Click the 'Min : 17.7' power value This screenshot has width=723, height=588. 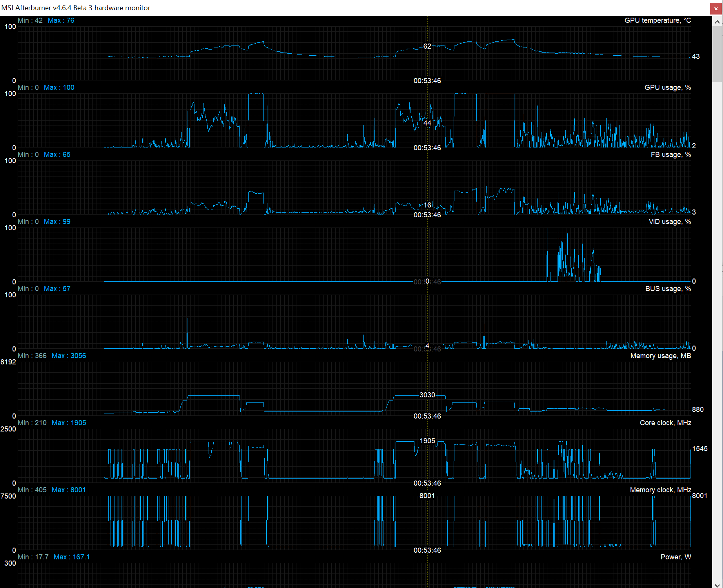tap(33, 557)
